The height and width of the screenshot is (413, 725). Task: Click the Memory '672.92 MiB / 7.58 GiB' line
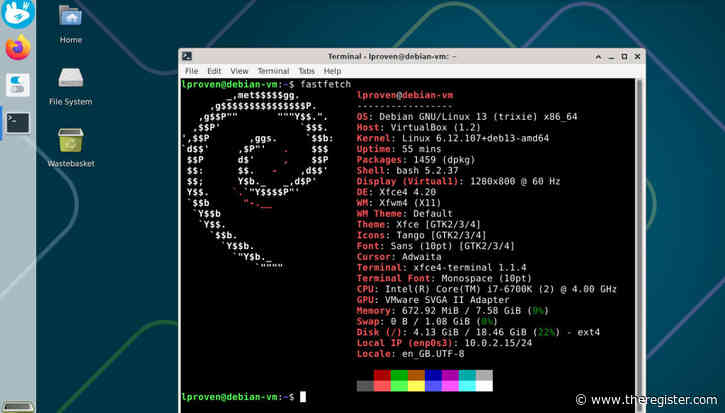click(453, 310)
